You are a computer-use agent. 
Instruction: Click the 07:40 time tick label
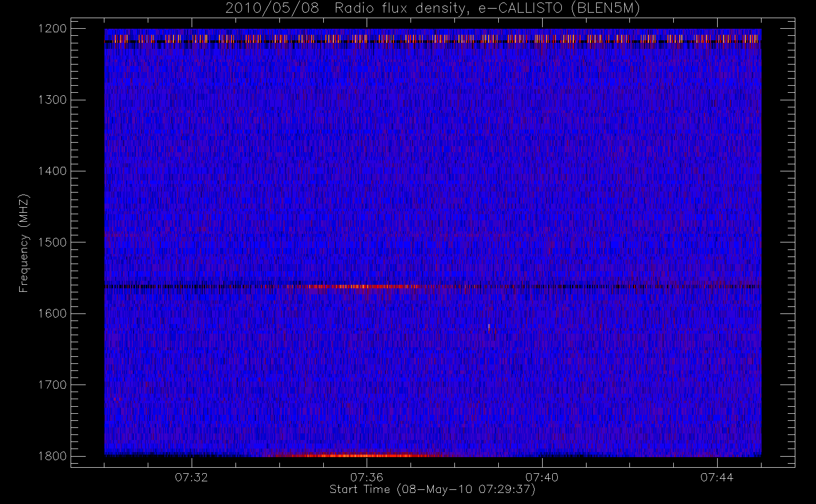[542, 477]
